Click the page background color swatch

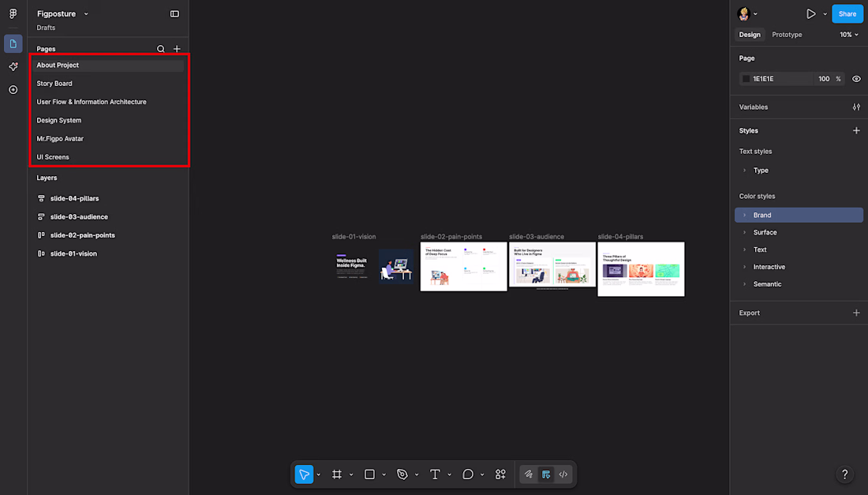pyautogui.click(x=746, y=79)
